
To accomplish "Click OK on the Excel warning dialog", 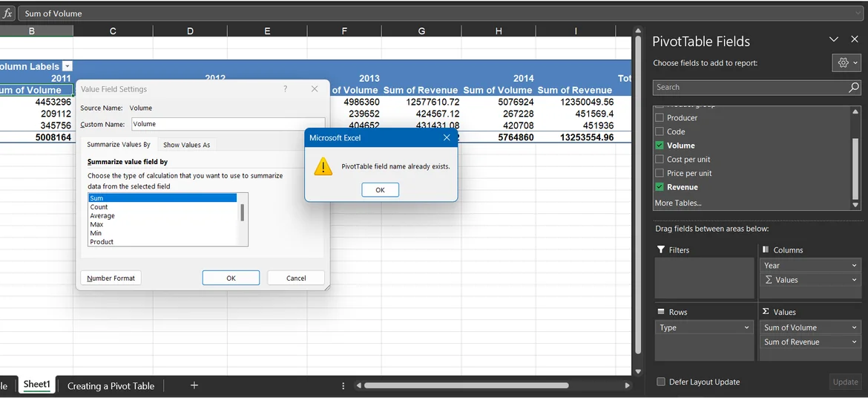I will click(380, 190).
